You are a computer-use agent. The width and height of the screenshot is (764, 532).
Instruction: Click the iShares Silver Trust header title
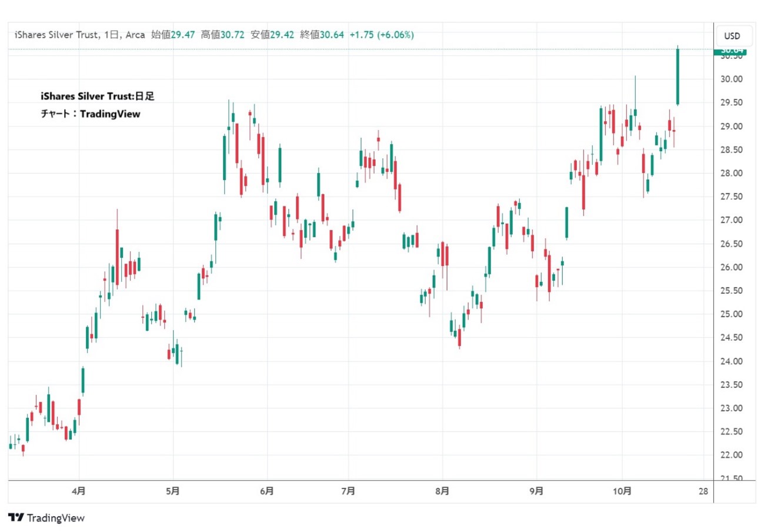(56, 35)
